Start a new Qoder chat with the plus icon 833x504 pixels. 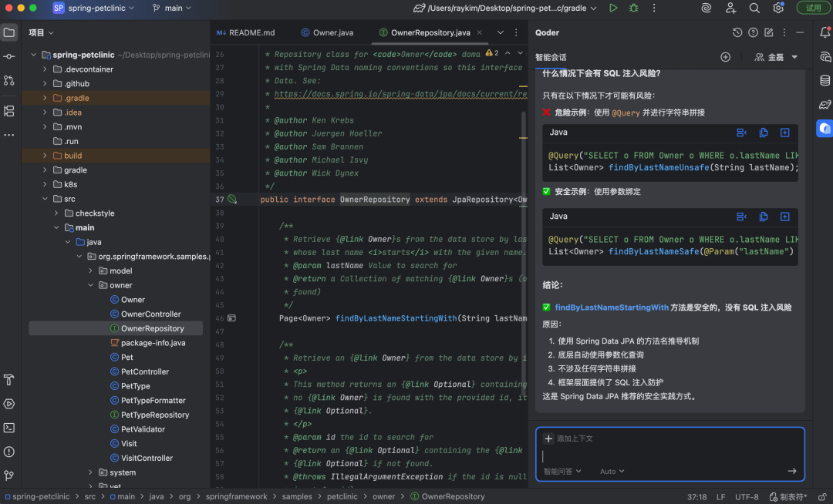[725, 57]
